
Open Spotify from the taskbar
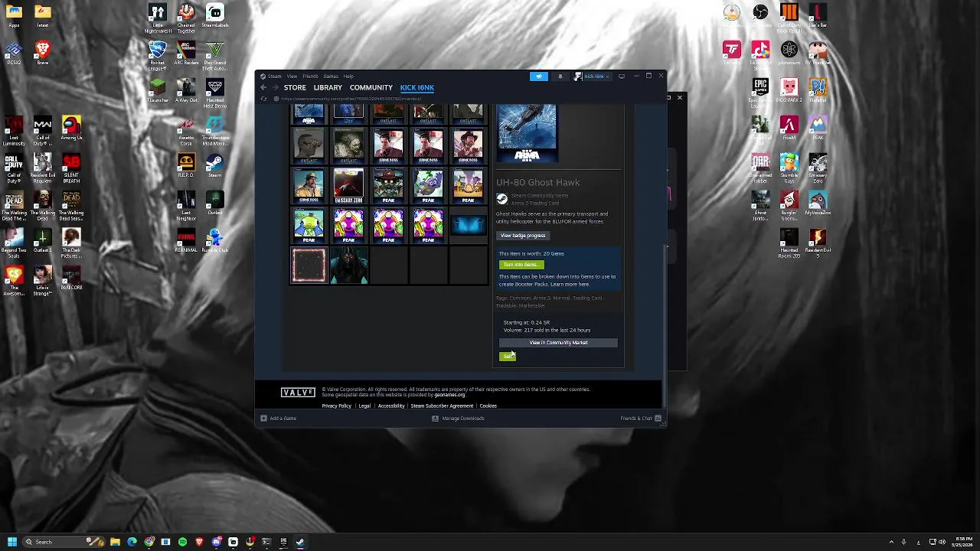click(x=182, y=542)
